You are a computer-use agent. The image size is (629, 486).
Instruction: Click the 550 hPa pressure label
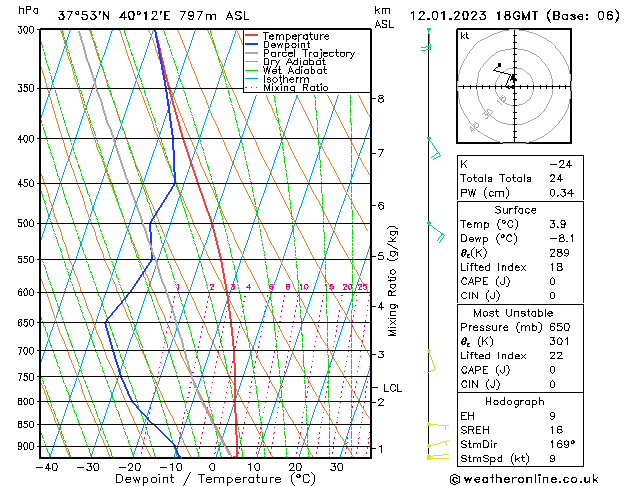pyautogui.click(x=28, y=259)
